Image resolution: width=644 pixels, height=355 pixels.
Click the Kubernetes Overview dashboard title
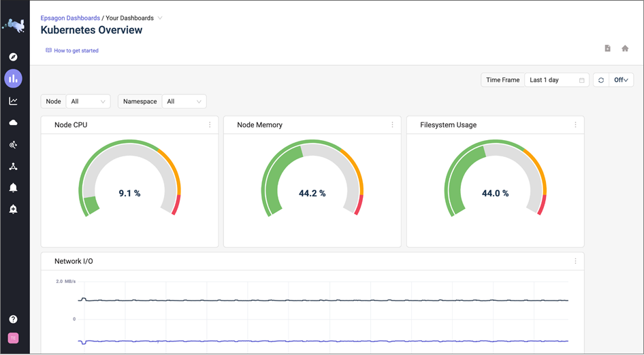tap(92, 30)
